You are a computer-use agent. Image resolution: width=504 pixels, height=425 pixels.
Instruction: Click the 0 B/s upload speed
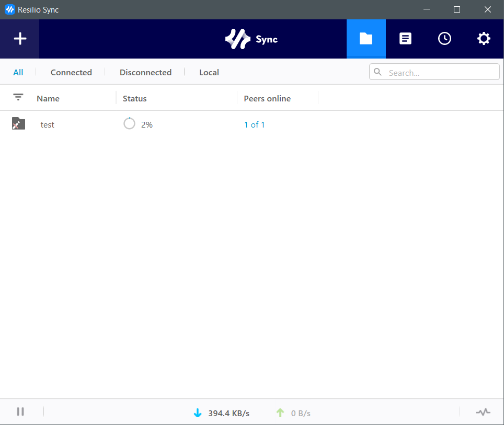[x=301, y=413]
